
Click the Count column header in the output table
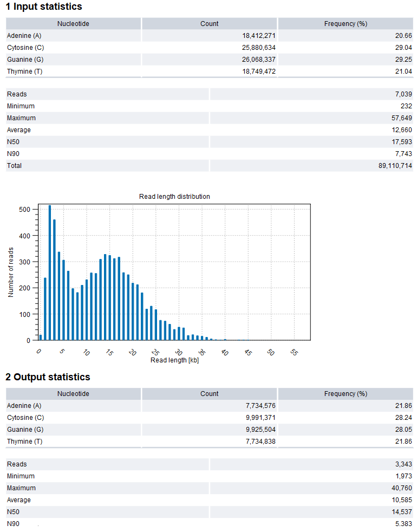click(x=209, y=394)
